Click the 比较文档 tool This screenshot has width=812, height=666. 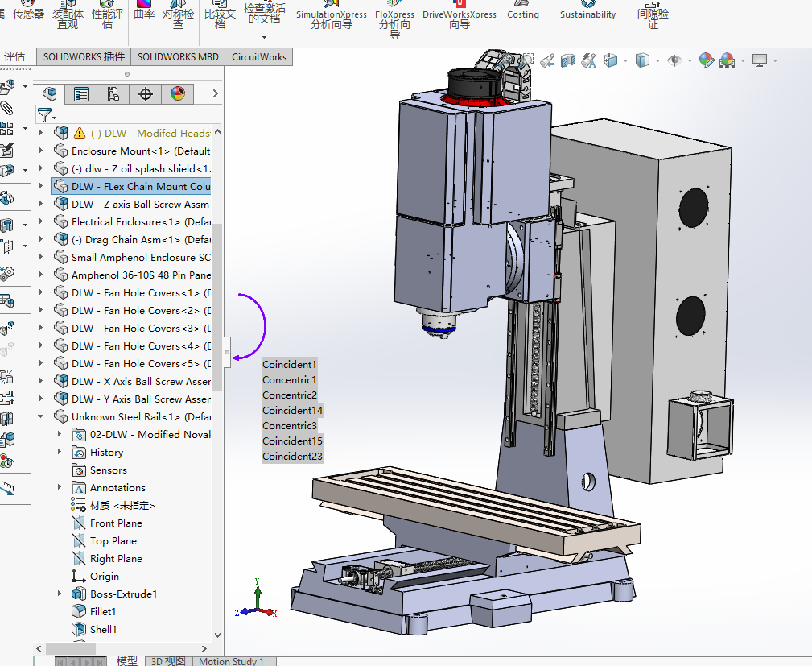pos(220,14)
